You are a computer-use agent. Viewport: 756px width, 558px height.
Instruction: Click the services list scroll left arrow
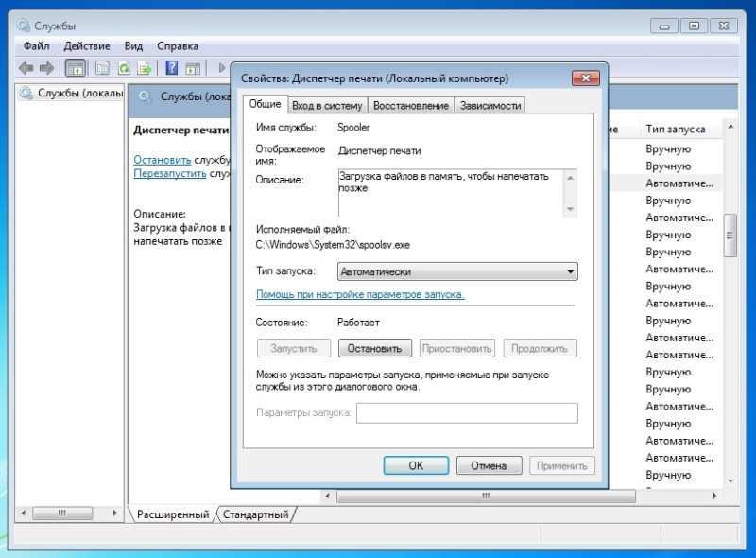pyautogui.click(x=327, y=496)
